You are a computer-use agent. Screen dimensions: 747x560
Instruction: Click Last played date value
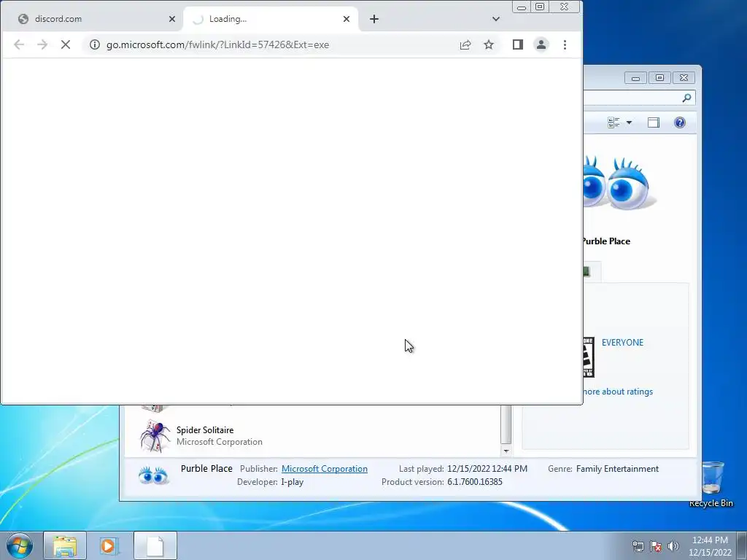[487, 469]
